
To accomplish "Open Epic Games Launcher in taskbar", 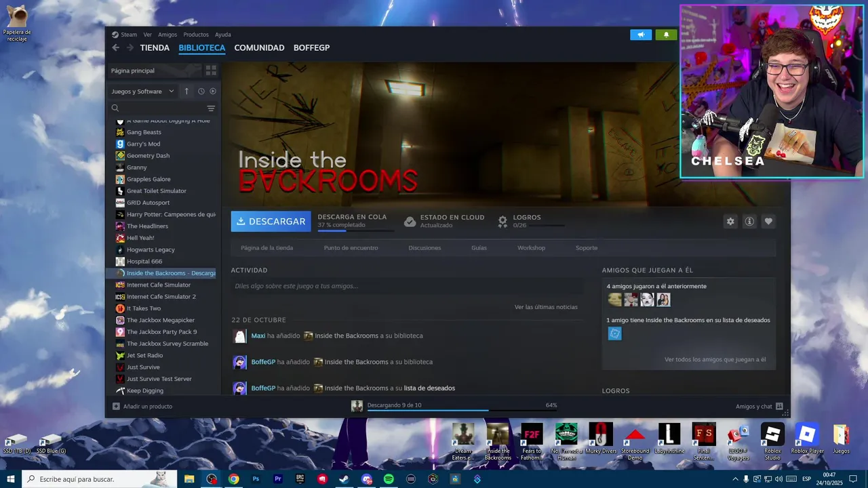I will pos(300,479).
